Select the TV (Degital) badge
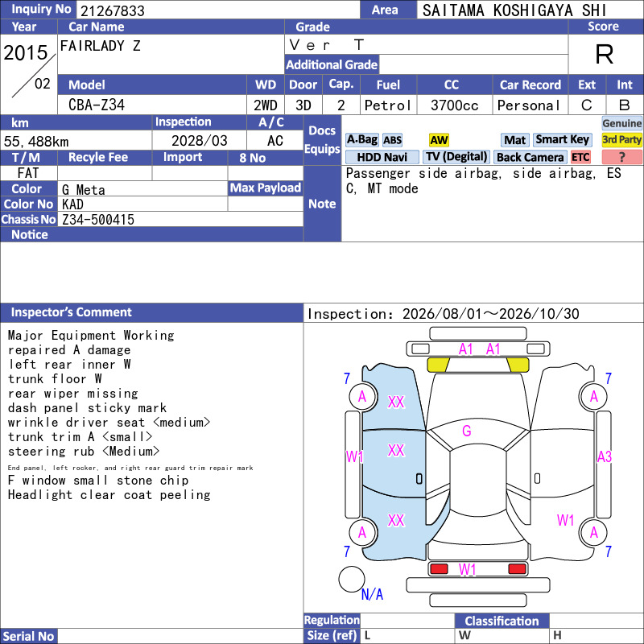This screenshot has height=644, width=644. pos(456,157)
